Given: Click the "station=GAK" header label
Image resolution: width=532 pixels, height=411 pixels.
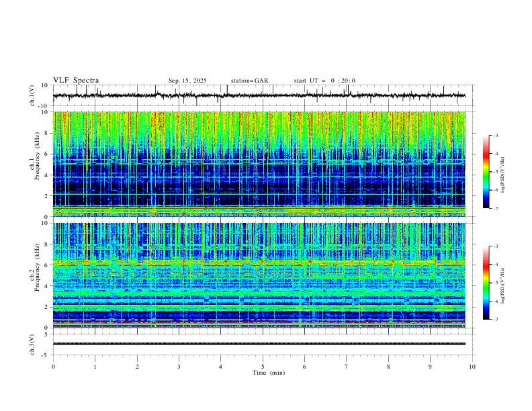Looking at the screenshot, I should [x=249, y=81].
